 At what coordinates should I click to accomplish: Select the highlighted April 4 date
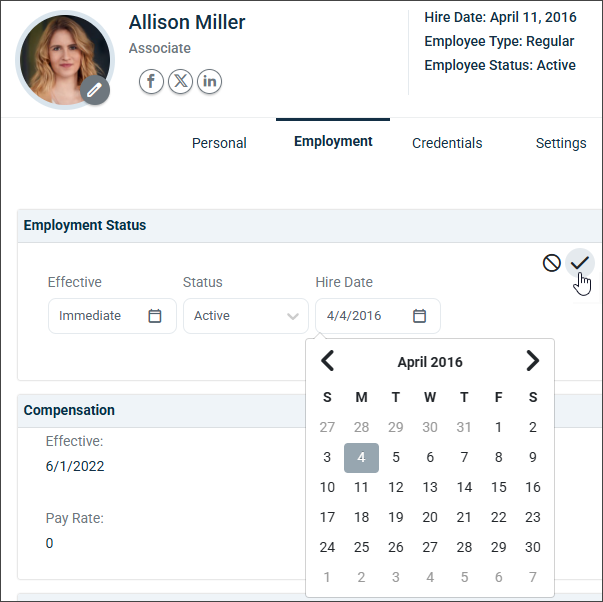(x=361, y=457)
